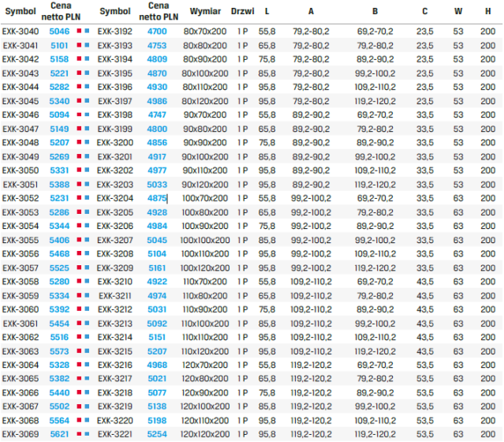Click price 4928 for EXK-3205
This screenshot has width=504, height=442.
click(x=157, y=212)
